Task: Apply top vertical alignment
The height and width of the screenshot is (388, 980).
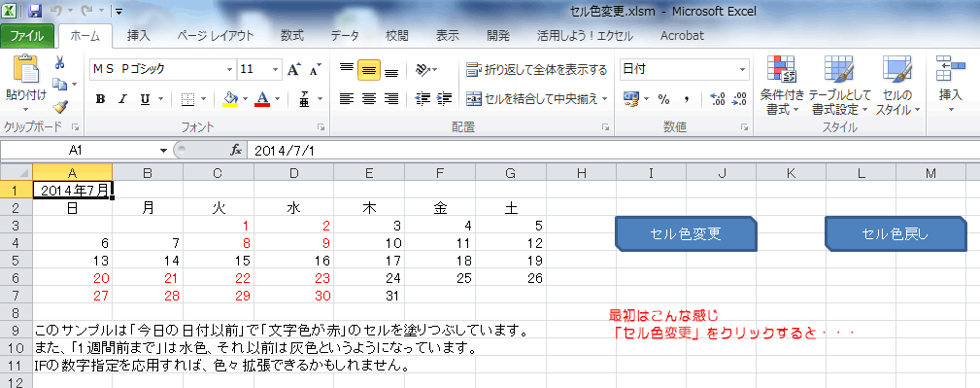Action: click(346, 69)
